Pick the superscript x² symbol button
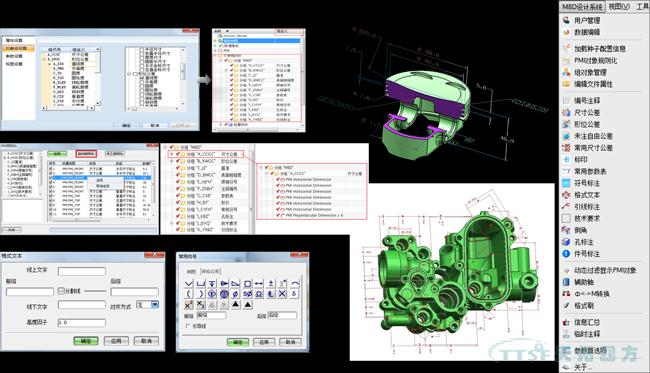The image size is (650, 373). (x=189, y=305)
